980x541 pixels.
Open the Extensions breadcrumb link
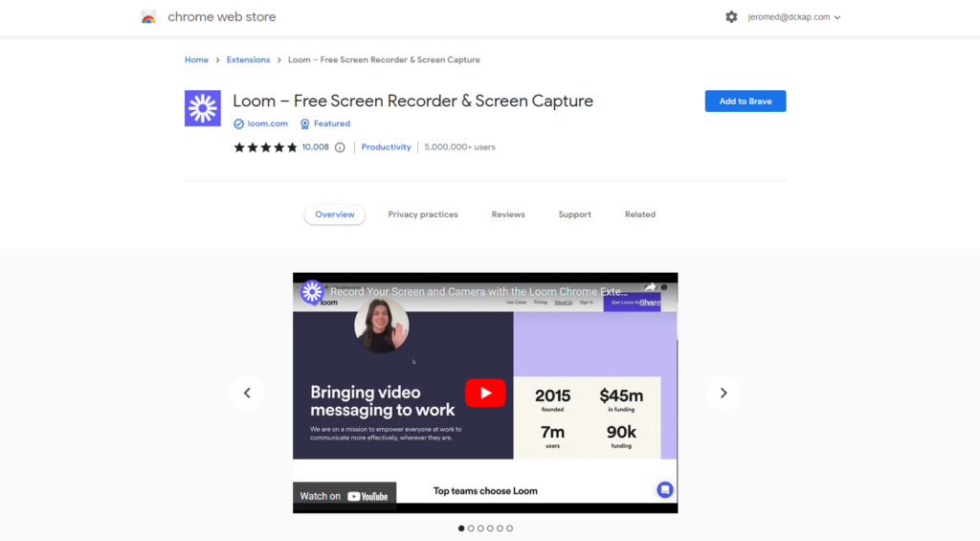[x=248, y=60]
